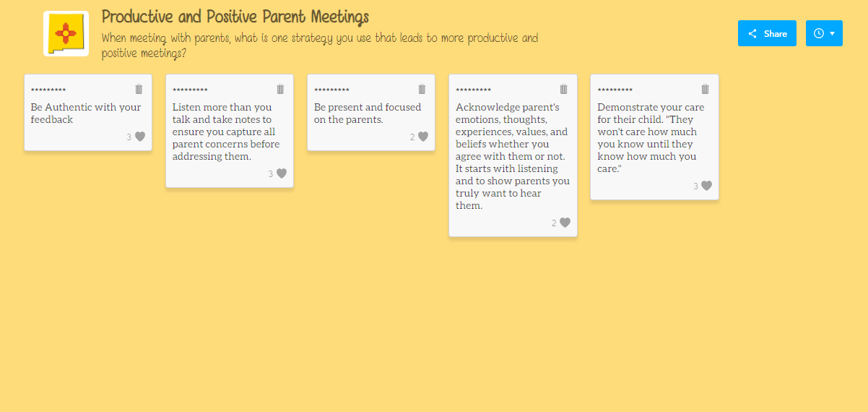Delete the "Demonstrate your care" card

pyautogui.click(x=705, y=89)
